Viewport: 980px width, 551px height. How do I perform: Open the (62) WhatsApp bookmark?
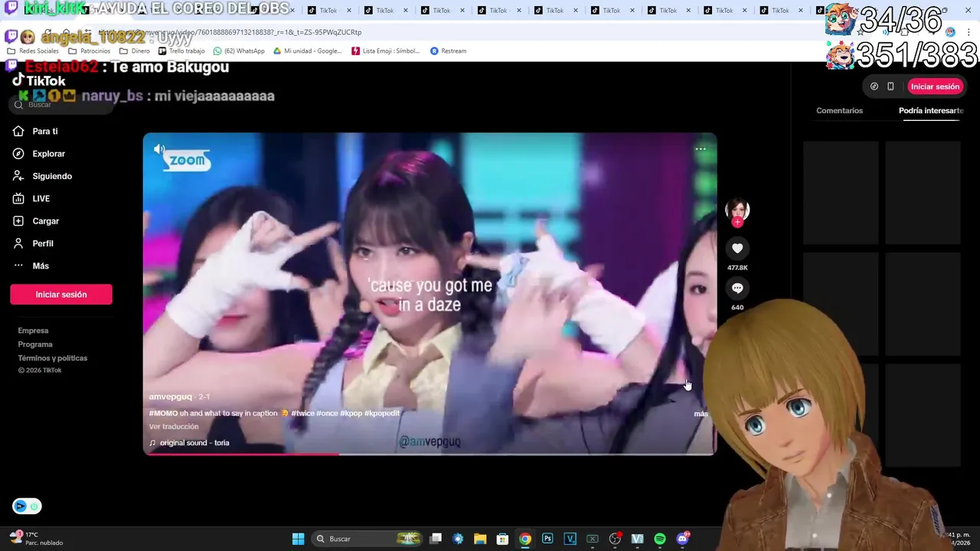(239, 51)
